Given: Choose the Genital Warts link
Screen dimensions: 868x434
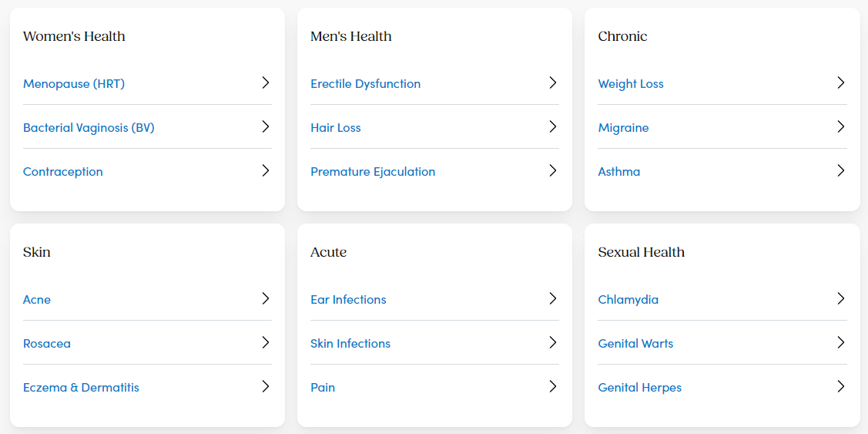Looking at the screenshot, I should click(x=635, y=344).
